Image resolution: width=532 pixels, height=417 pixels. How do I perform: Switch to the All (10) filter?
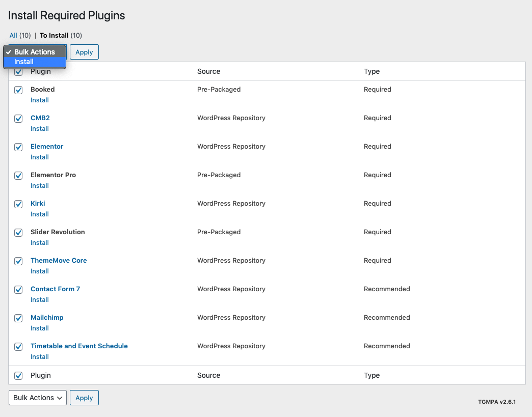coord(20,35)
